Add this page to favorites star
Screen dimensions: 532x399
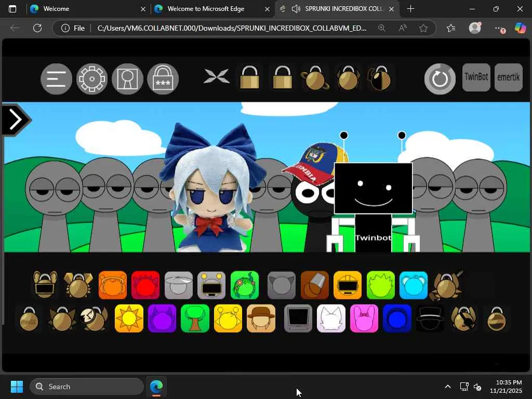click(x=423, y=28)
